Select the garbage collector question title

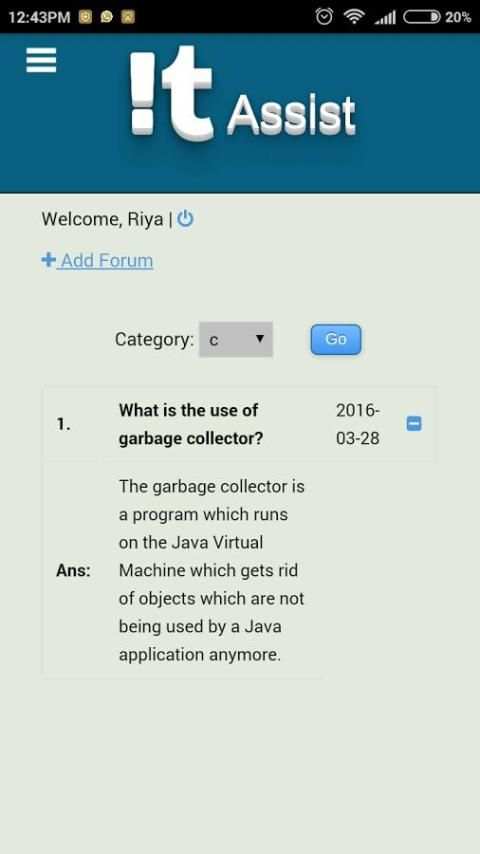(x=191, y=424)
